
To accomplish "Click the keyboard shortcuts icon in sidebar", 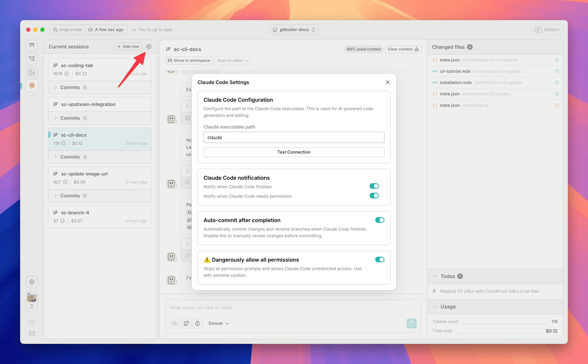I will point(32,323).
